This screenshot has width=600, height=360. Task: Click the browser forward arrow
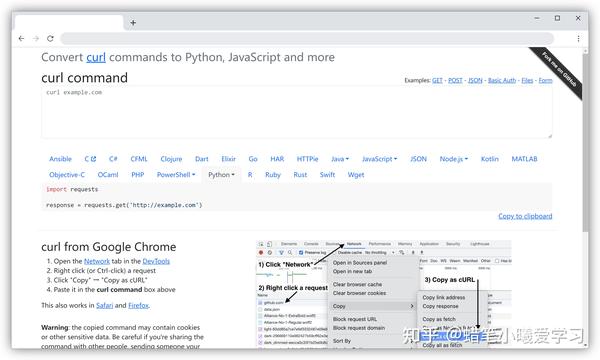coord(36,38)
